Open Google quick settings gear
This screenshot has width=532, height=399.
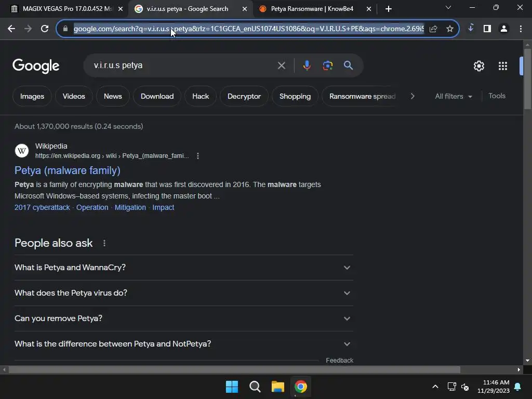(x=478, y=66)
